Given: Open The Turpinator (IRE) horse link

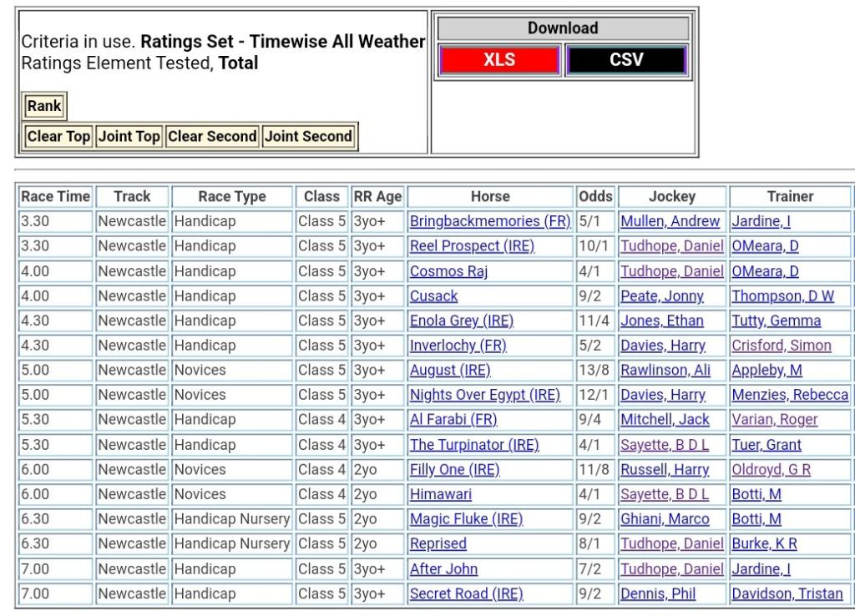Looking at the screenshot, I should [474, 445].
